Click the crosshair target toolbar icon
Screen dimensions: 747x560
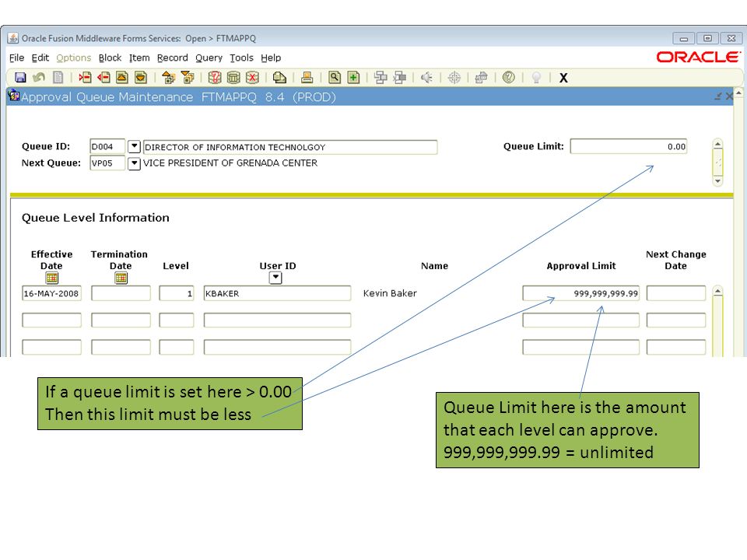pos(454,77)
